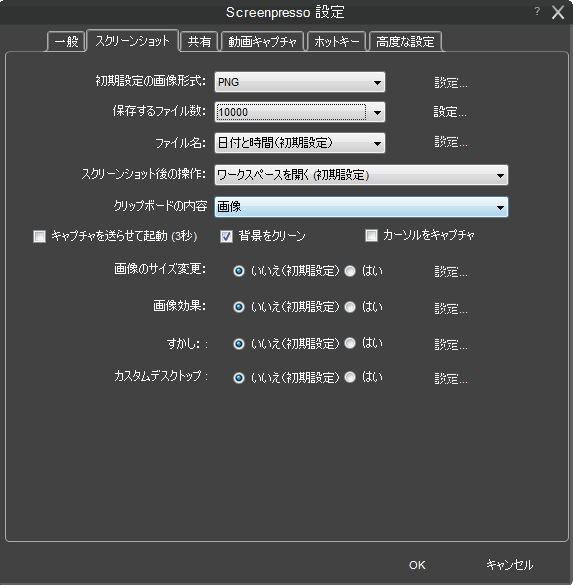Enable the カーソルをキャプチャ checkbox
Viewport: 573px width, 585px height.
(371, 235)
